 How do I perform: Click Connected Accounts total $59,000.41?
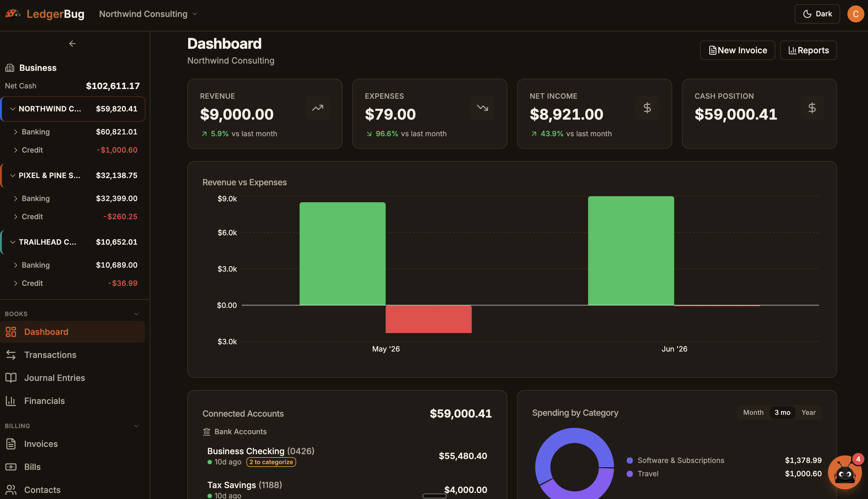point(461,414)
